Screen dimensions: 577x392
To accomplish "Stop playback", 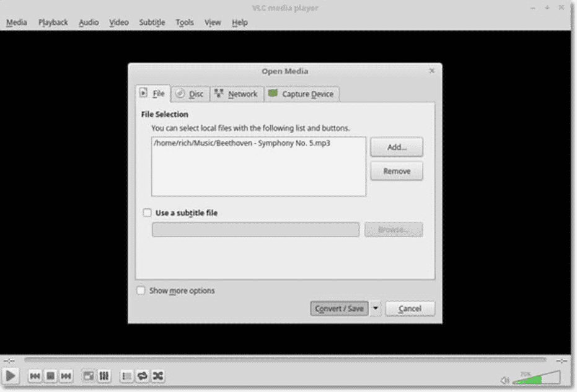I will 51,375.
